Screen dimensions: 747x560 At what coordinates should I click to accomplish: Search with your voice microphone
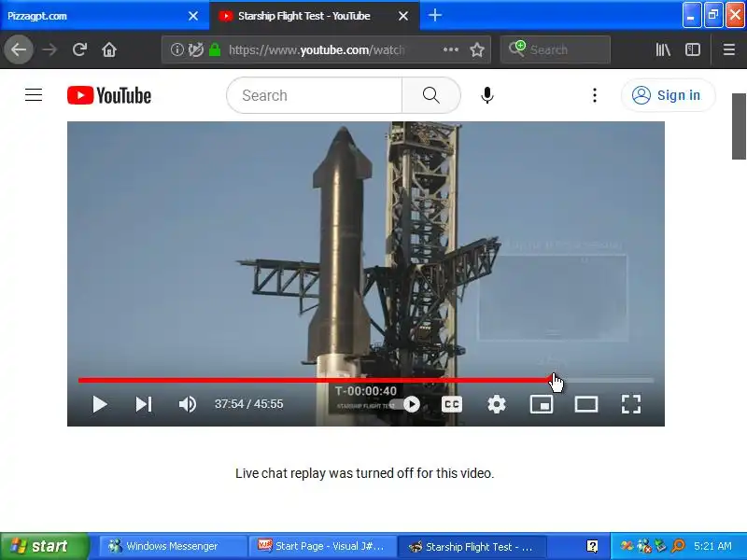(486, 95)
